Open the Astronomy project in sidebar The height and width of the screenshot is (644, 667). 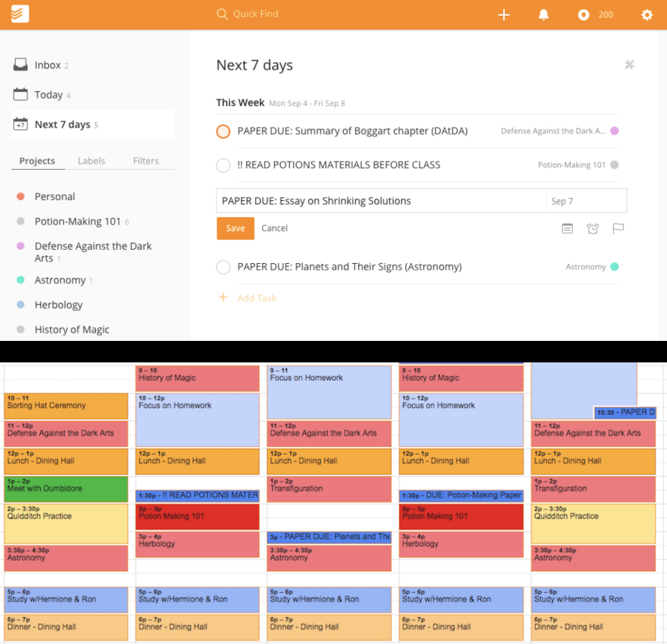click(x=60, y=280)
